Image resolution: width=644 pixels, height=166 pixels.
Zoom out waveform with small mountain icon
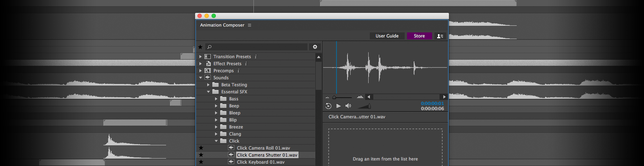pyautogui.click(x=327, y=97)
